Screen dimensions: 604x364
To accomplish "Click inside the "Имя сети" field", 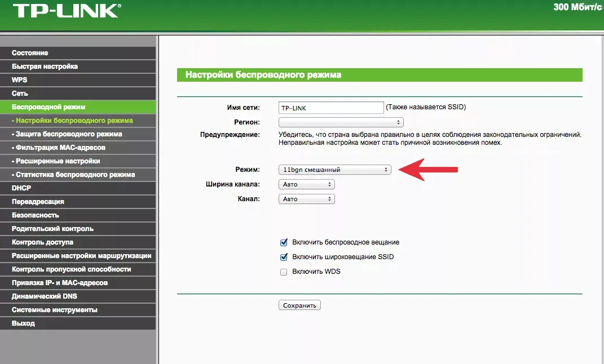I will [330, 106].
